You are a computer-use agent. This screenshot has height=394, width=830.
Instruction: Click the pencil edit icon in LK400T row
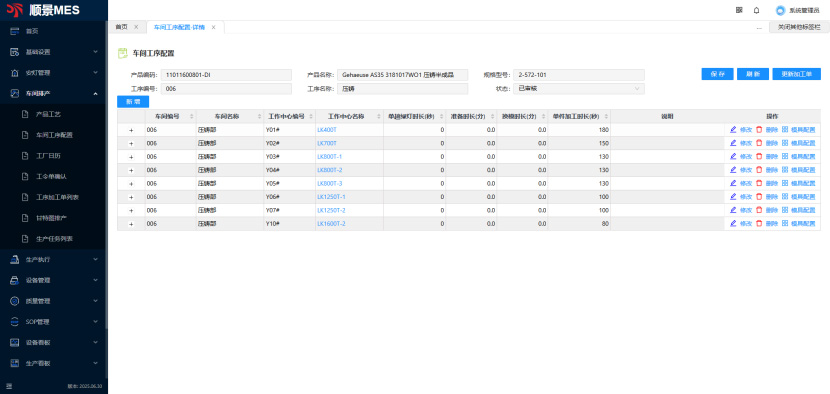tap(733, 130)
